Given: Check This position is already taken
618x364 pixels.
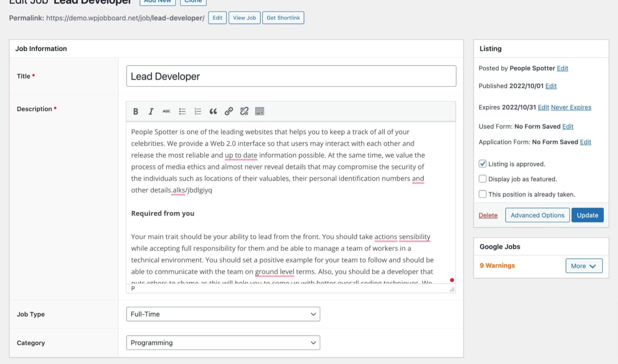Looking at the screenshot, I should 482,194.
